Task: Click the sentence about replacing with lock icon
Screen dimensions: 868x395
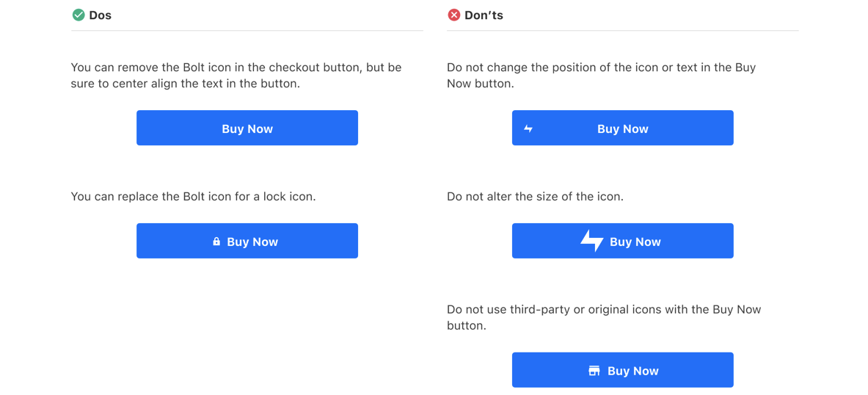Action: click(193, 197)
